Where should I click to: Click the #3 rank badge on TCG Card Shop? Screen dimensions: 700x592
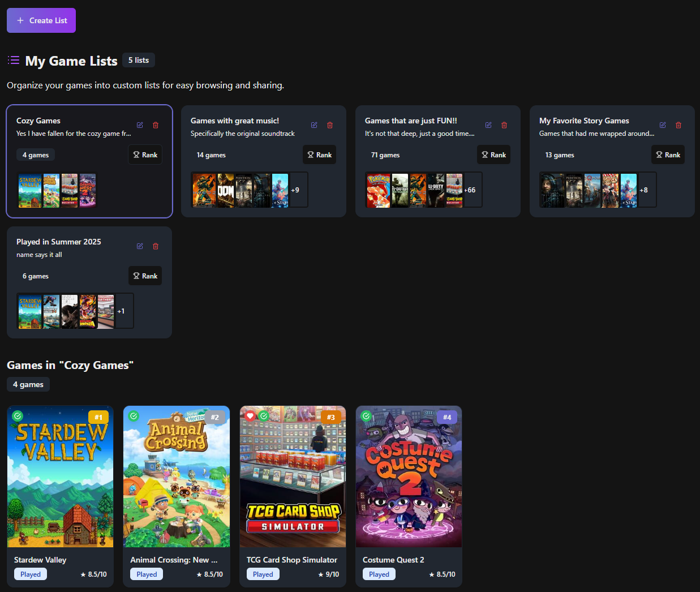(331, 417)
